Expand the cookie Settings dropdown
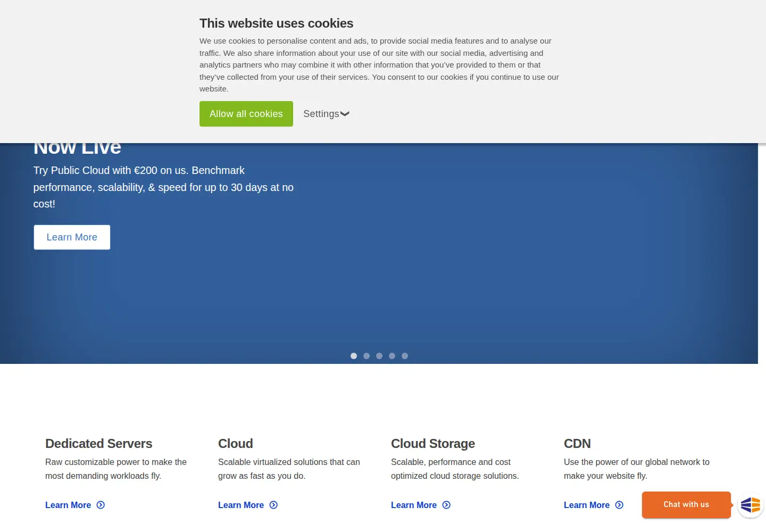Screen dimensions: 766x532 point(326,114)
